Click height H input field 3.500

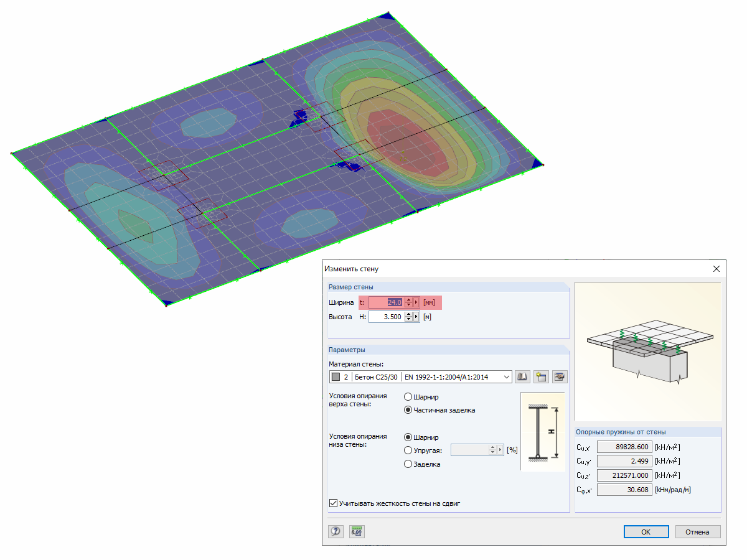click(386, 317)
